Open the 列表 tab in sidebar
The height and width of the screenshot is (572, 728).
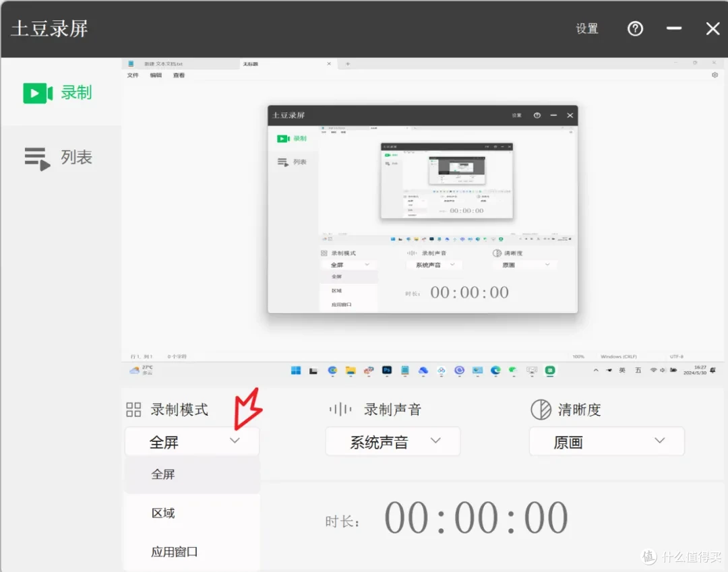coord(59,158)
